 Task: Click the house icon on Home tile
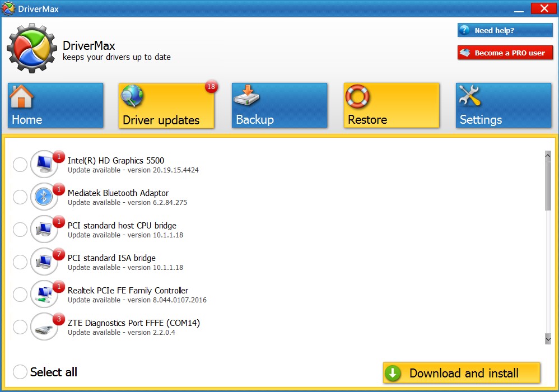pos(21,96)
